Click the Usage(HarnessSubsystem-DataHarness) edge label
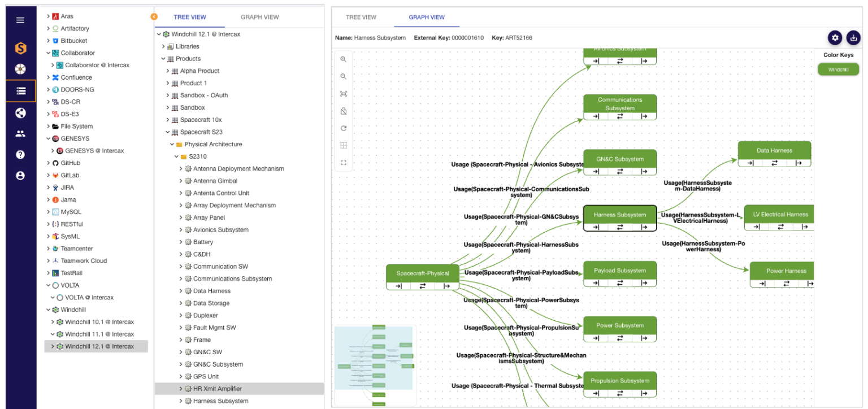The width and height of the screenshot is (868, 409). click(x=697, y=186)
